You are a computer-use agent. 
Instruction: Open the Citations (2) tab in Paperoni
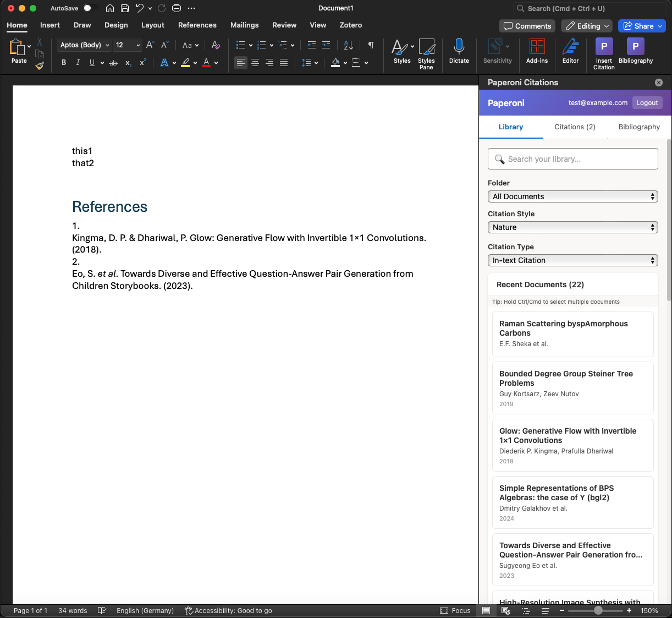[x=575, y=127]
